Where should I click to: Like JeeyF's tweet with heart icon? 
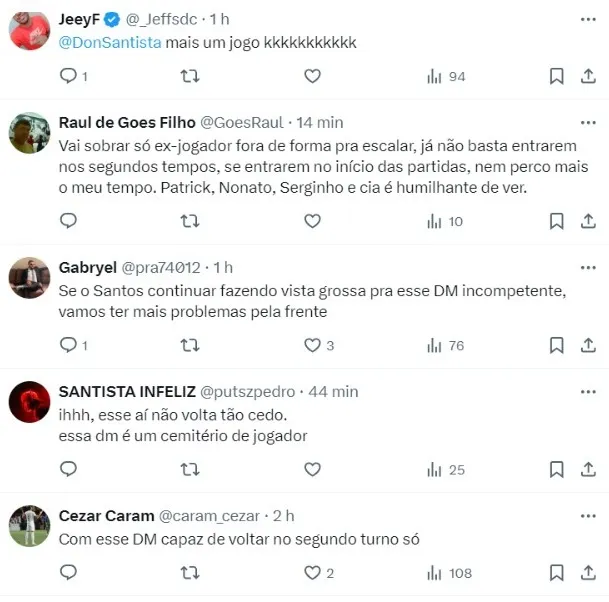pos(312,76)
